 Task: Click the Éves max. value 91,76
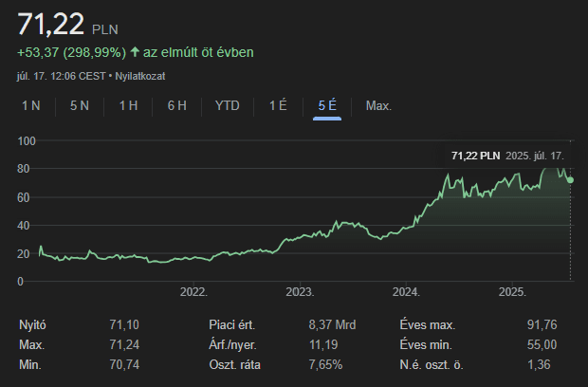[542, 325]
